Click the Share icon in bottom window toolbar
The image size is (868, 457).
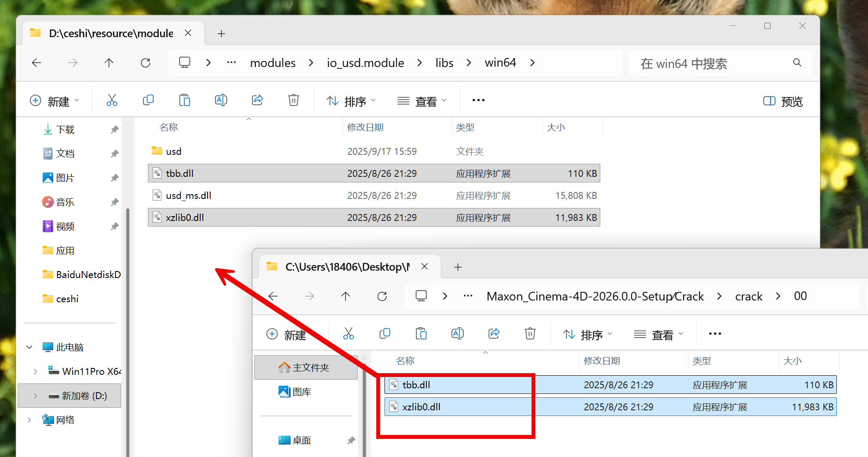coord(494,333)
